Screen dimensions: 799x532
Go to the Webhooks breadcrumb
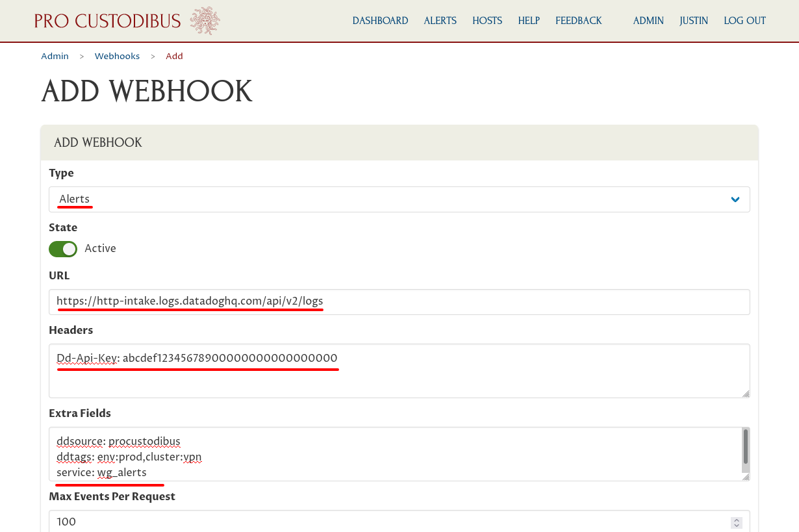[117, 57]
